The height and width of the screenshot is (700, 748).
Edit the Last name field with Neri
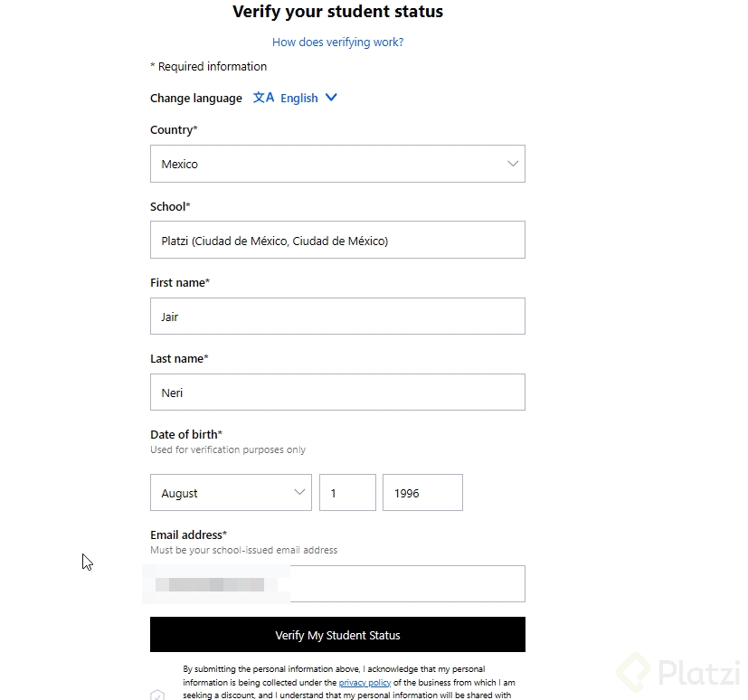click(x=337, y=393)
